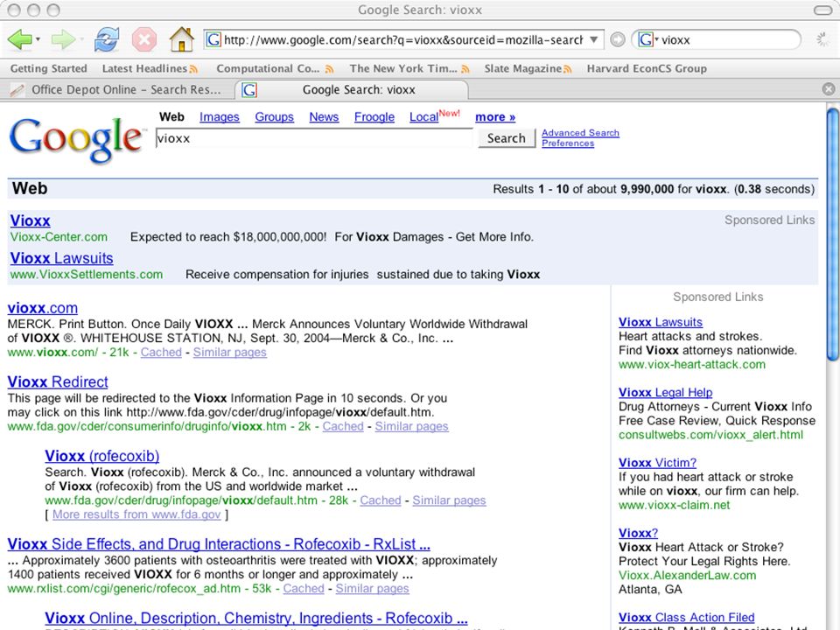Click the URL address field
Image resolution: width=840 pixels, height=630 pixels.
pos(402,40)
